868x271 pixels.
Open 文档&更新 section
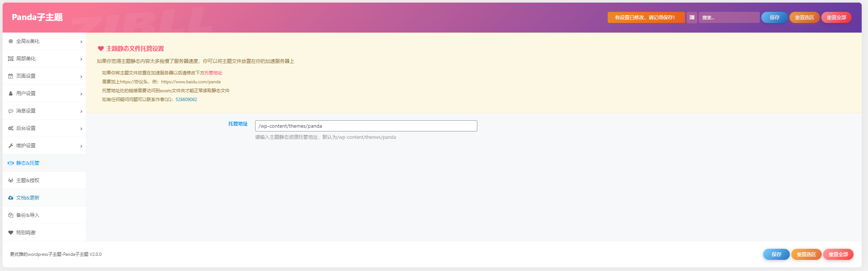[44, 198]
